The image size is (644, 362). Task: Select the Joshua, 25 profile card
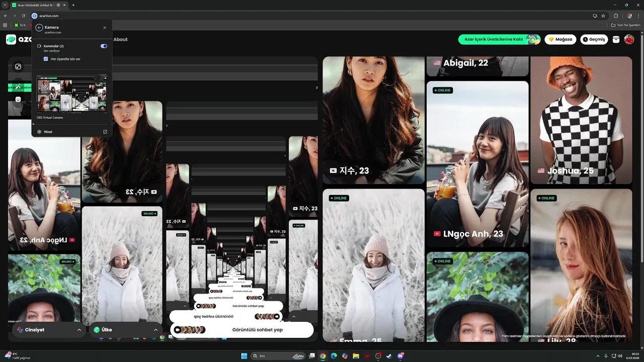click(x=581, y=120)
